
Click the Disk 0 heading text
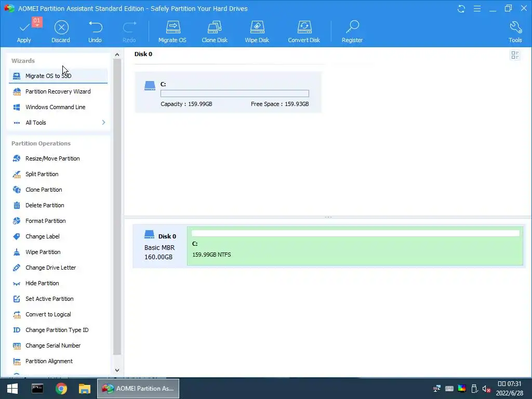pyautogui.click(x=143, y=54)
